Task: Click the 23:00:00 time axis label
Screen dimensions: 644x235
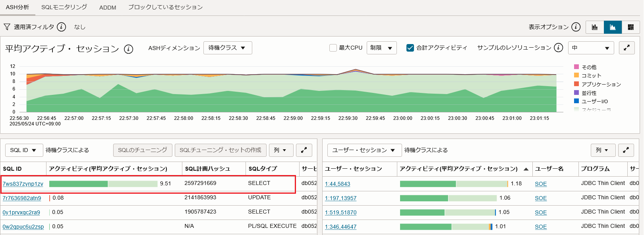Action: coord(403,118)
